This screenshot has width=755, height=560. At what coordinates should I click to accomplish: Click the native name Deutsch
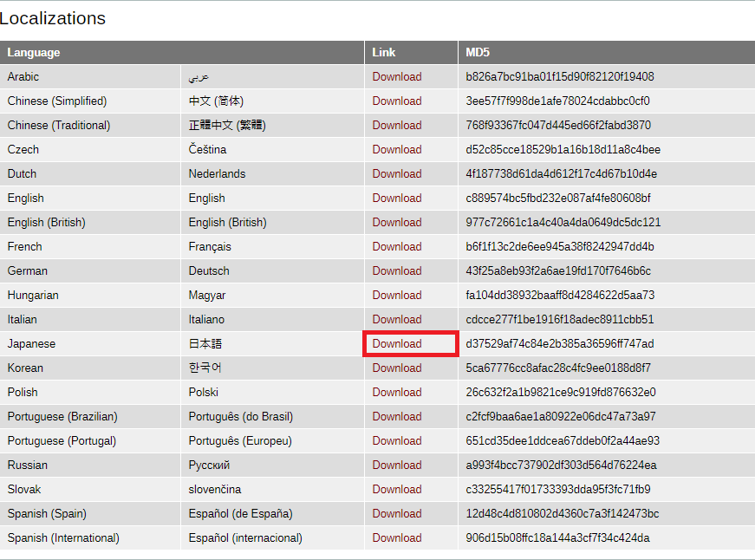coord(209,270)
